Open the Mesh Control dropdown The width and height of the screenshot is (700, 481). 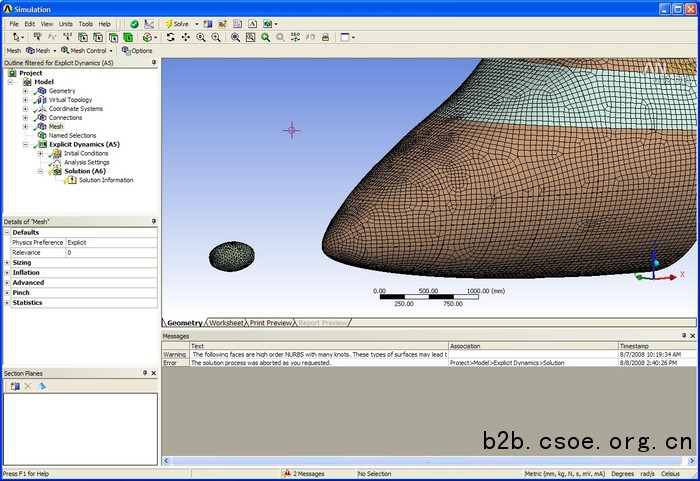87,50
